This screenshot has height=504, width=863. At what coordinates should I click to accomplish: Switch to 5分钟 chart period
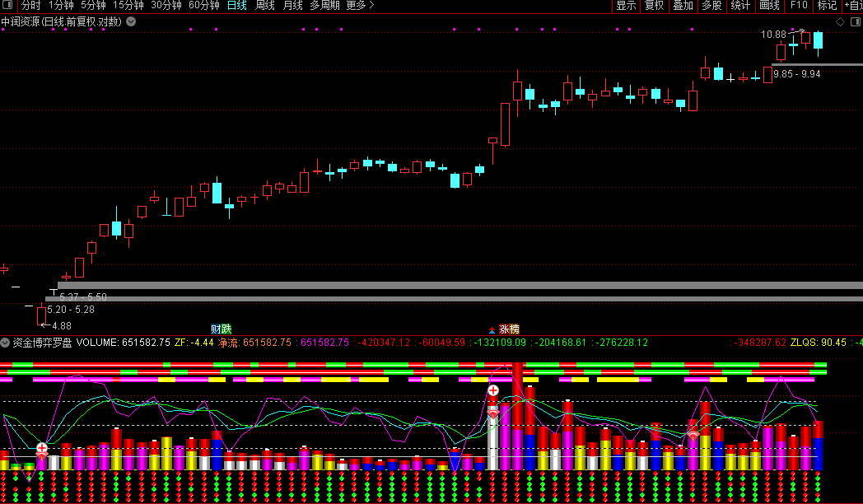[93, 6]
